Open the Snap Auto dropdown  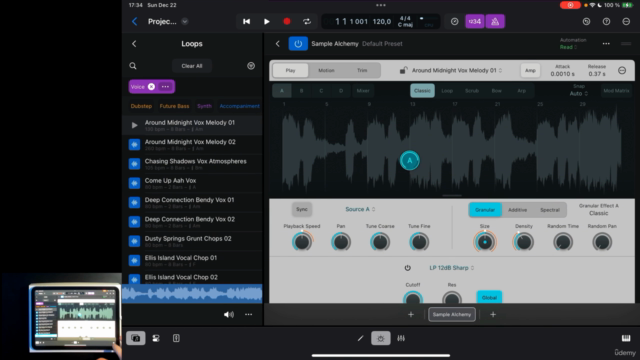point(578,93)
